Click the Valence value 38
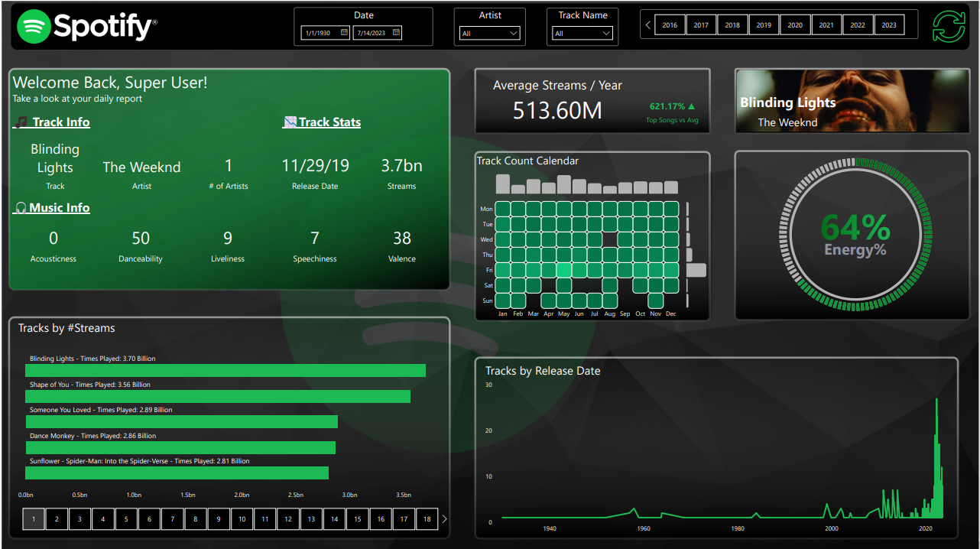Viewport: 980px width, 549px height. click(x=402, y=239)
